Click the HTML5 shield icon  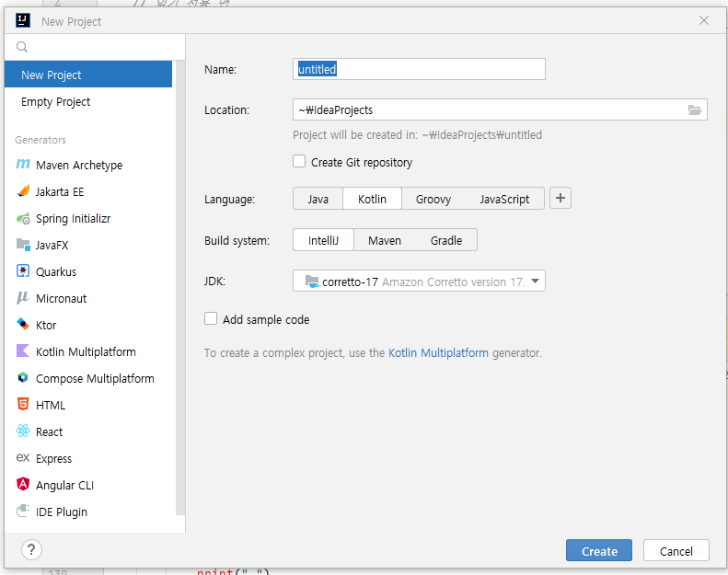(x=23, y=404)
